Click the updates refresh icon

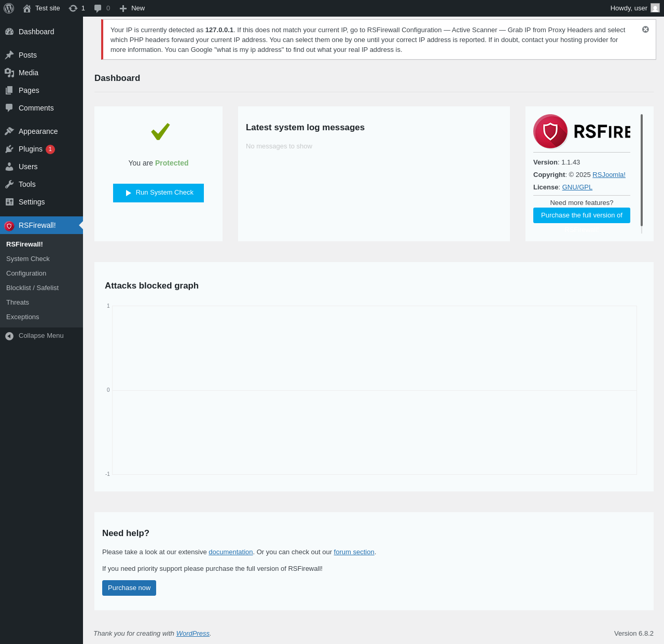point(73,8)
